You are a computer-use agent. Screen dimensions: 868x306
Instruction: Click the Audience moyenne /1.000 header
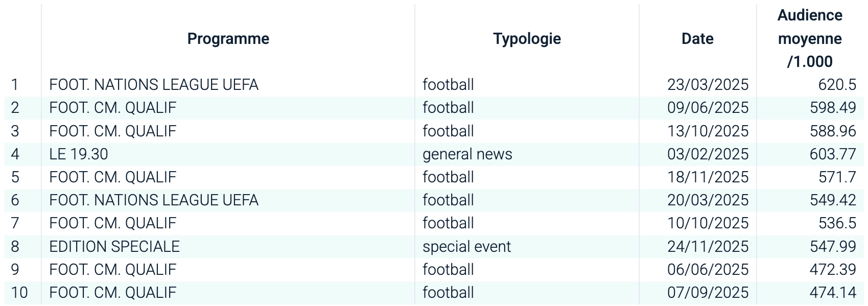pos(810,39)
